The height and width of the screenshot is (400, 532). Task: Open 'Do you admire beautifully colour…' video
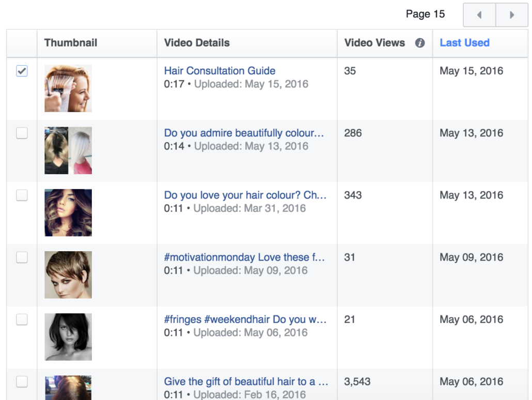click(x=244, y=133)
